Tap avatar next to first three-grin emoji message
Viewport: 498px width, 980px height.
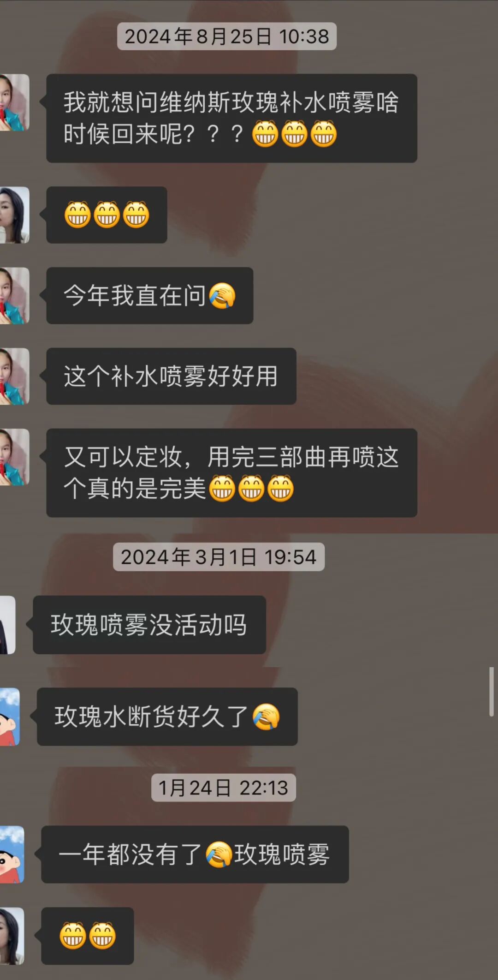tap(14, 215)
